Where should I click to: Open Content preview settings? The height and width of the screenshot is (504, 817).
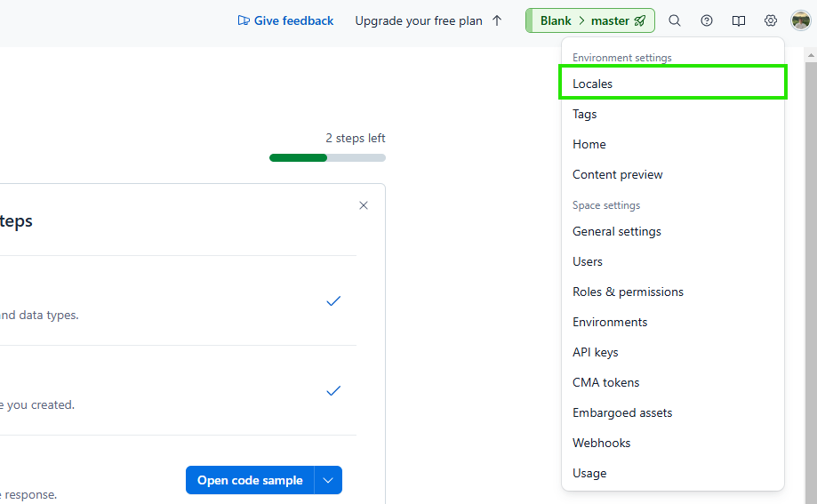click(x=673, y=174)
